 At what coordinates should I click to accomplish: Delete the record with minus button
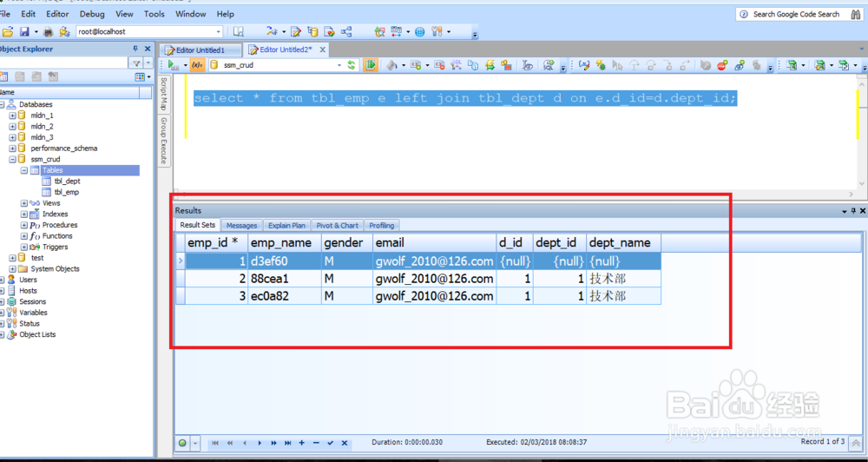316,443
